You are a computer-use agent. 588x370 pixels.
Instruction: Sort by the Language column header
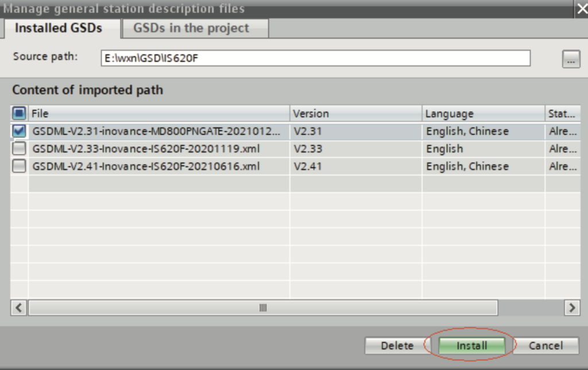(x=482, y=114)
